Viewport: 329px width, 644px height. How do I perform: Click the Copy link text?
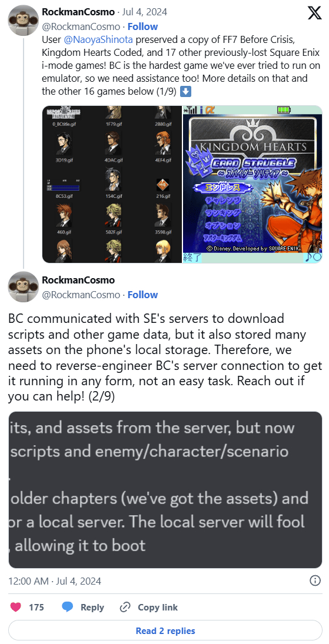click(158, 607)
